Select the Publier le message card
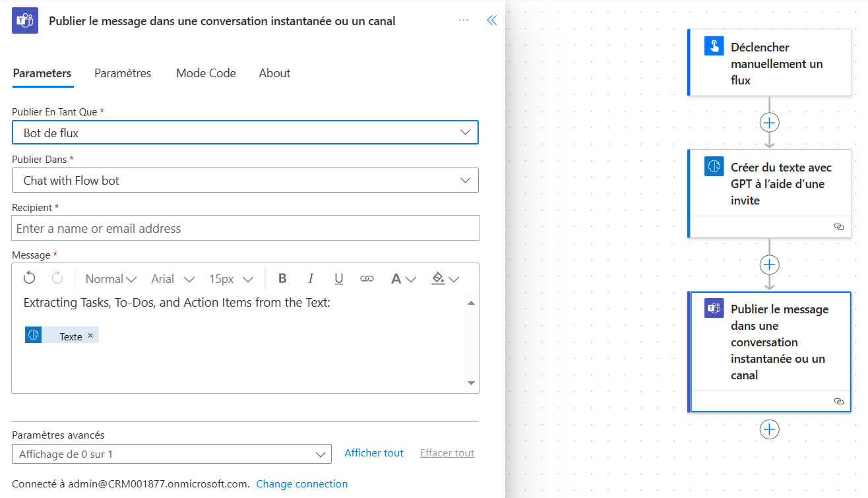This screenshot has height=498, width=868. pyautogui.click(x=770, y=352)
